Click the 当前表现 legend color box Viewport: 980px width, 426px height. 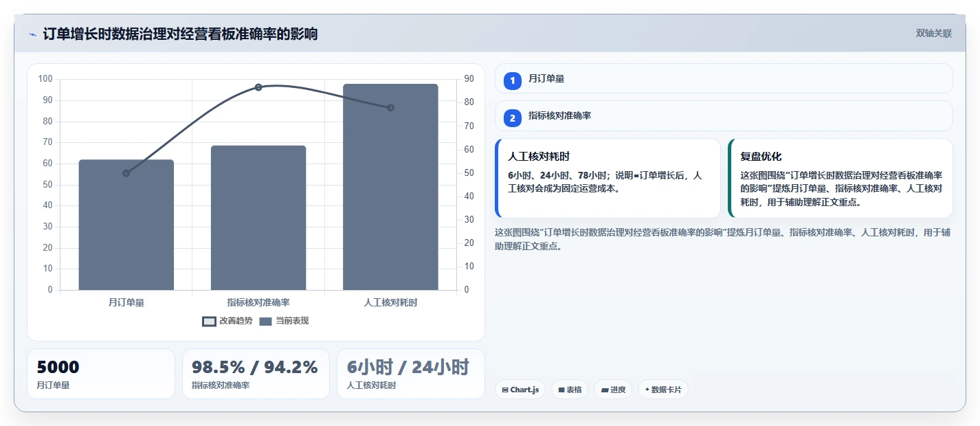pos(266,321)
